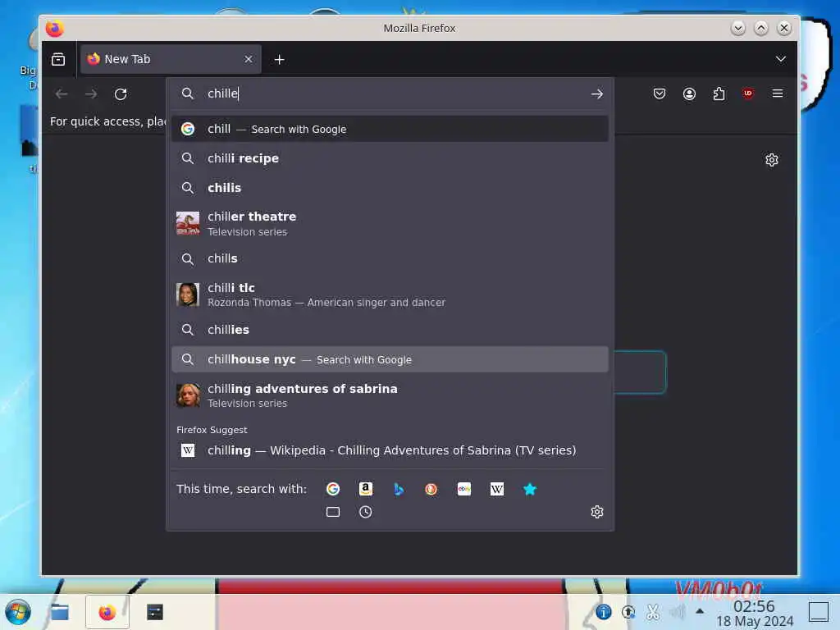Search open tabs with tabs icon
The width and height of the screenshot is (840, 630).
(333, 512)
